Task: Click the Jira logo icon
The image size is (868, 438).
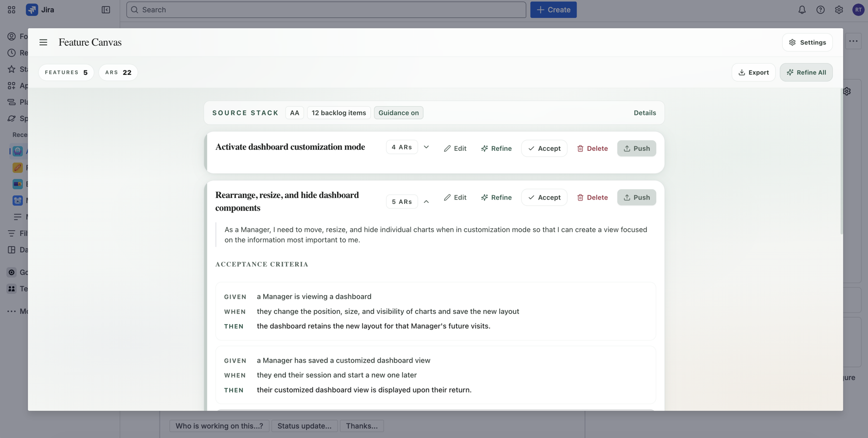Action: tap(32, 10)
